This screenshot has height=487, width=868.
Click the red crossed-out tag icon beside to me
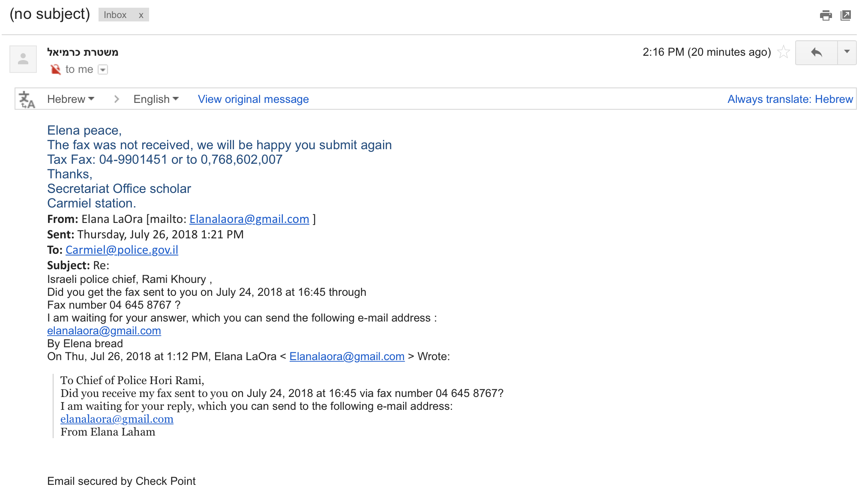(55, 69)
